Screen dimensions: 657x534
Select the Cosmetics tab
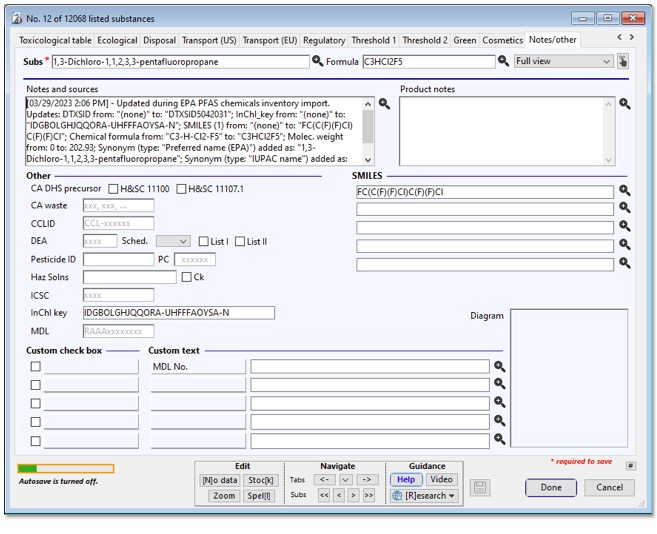click(502, 40)
